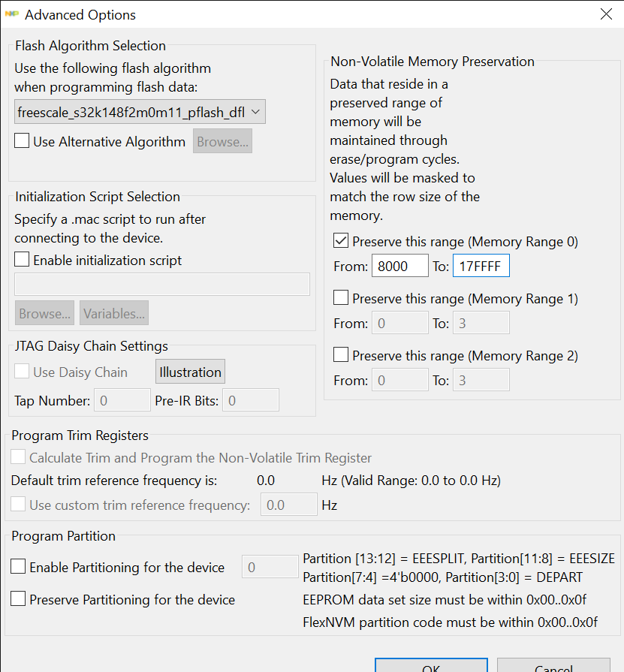Select the To field showing 17FFFF
Image resolution: width=624 pixels, height=672 pixels.
coord(481,266)
